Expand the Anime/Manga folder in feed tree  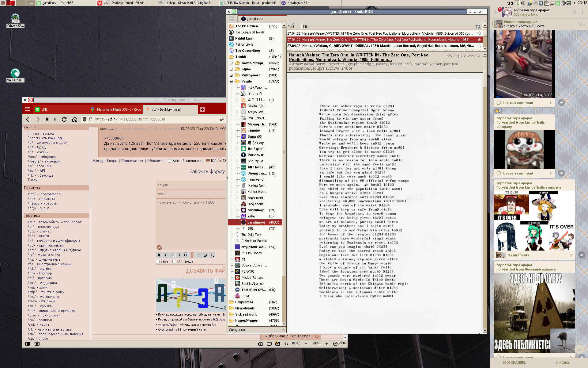tap(231, 63)
